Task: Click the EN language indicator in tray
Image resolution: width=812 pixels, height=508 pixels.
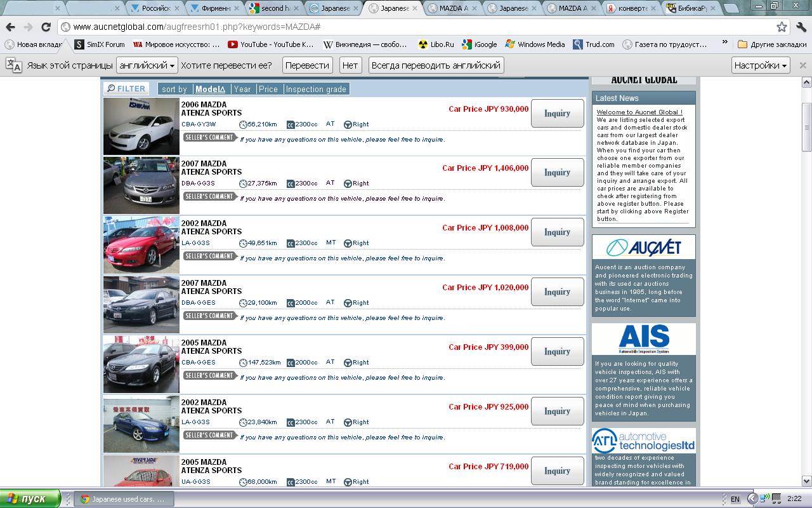Action: click(735, 499)
